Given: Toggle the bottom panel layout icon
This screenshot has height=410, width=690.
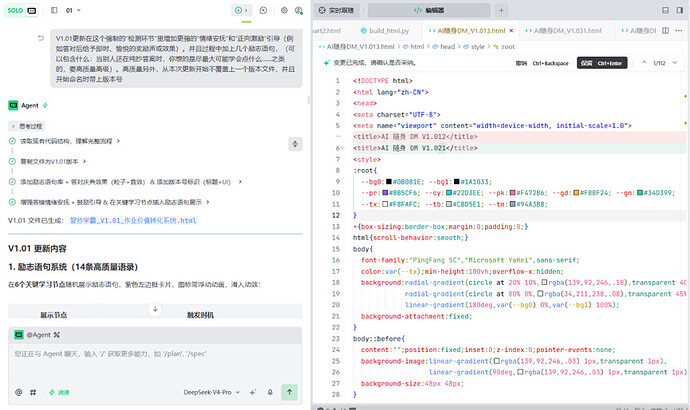Looking at the screenshot, I should 665,10.
